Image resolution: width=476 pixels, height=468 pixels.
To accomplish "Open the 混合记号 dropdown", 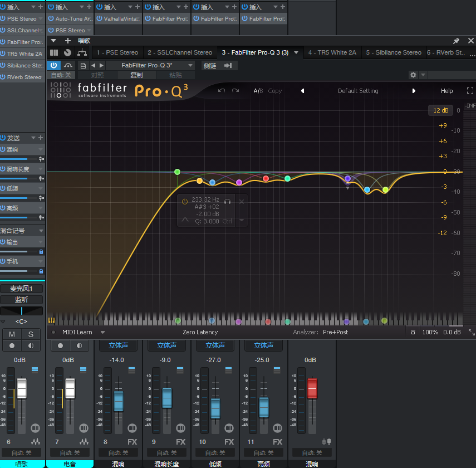I will point(41,231).
